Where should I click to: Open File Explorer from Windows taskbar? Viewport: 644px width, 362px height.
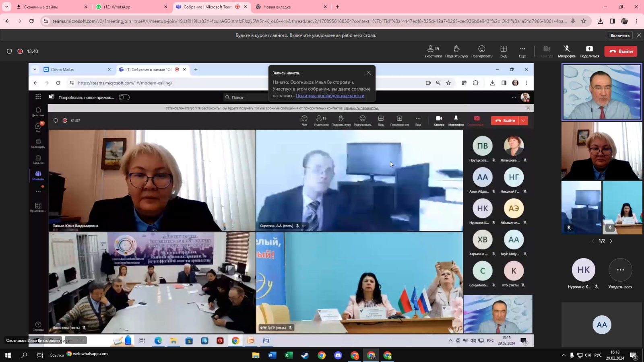[x=256, y=355]
